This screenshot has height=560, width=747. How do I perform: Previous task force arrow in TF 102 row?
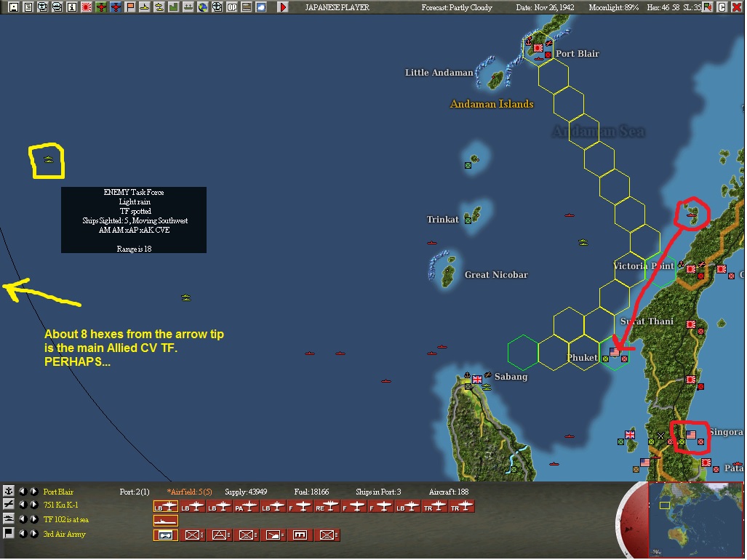(x=23, y=519)
